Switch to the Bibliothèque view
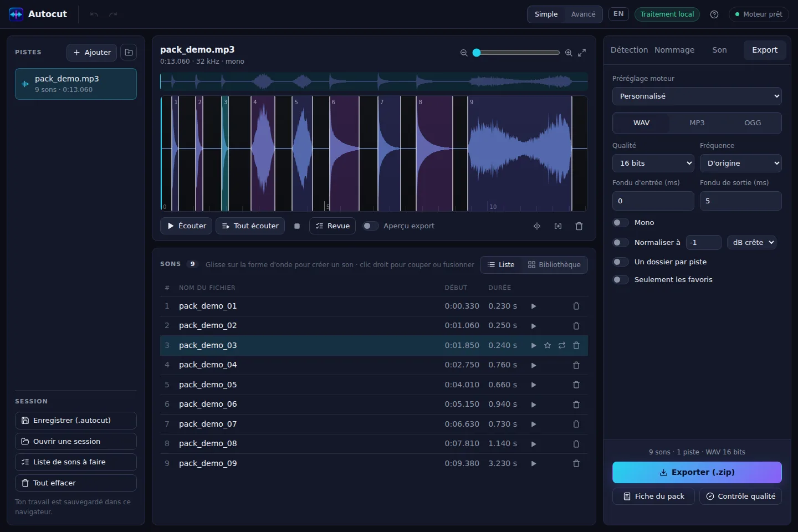The width and height of the screenshot is (798, 532). pyautogui.click(x=554, y=265)
